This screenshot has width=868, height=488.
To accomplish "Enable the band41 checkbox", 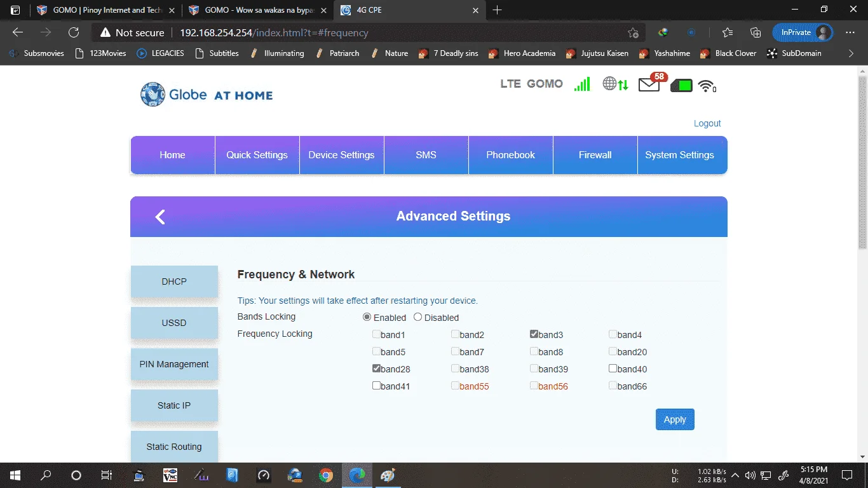I will tap(377, 386).
